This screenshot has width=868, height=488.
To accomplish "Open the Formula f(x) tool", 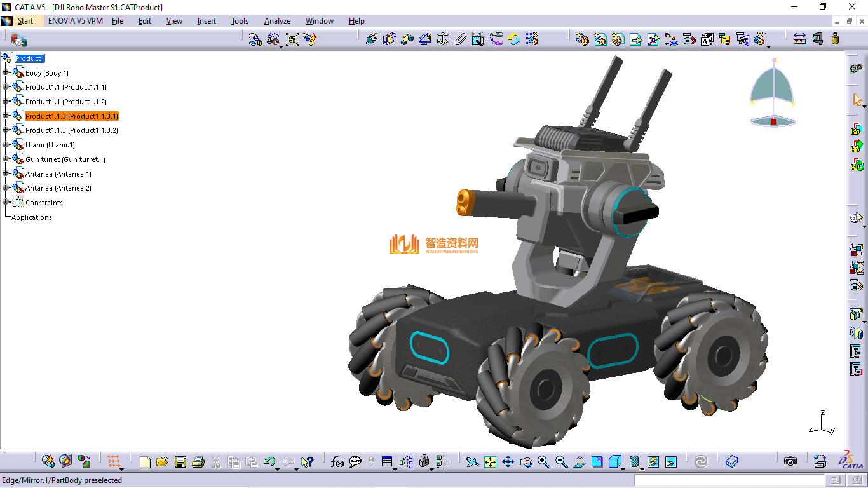I will coord(337,462).
